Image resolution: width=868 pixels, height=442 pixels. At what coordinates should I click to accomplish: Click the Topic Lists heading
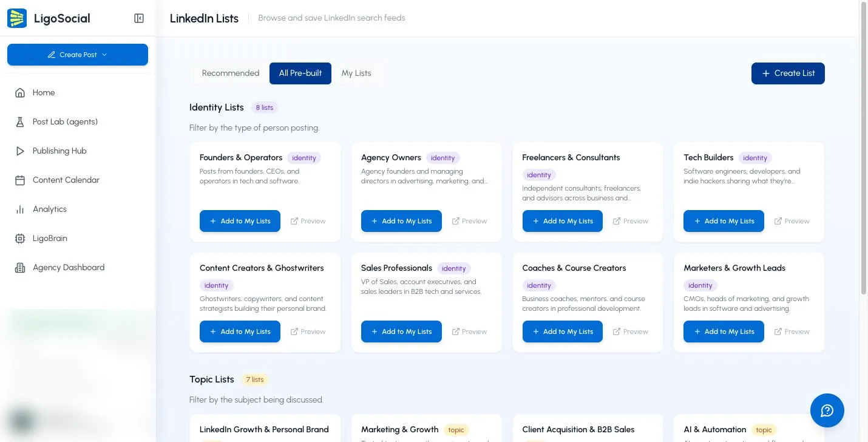(212, 379)
